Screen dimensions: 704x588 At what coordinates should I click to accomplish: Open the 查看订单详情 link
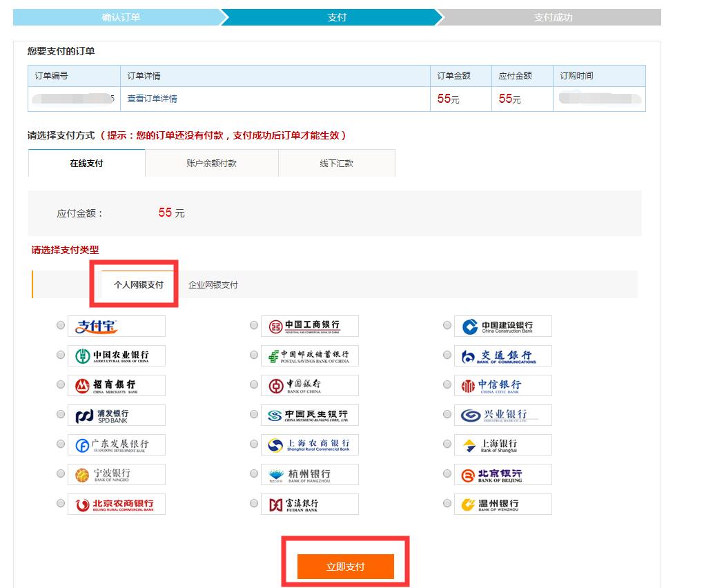pyautogui.click(x=152, y=99)
